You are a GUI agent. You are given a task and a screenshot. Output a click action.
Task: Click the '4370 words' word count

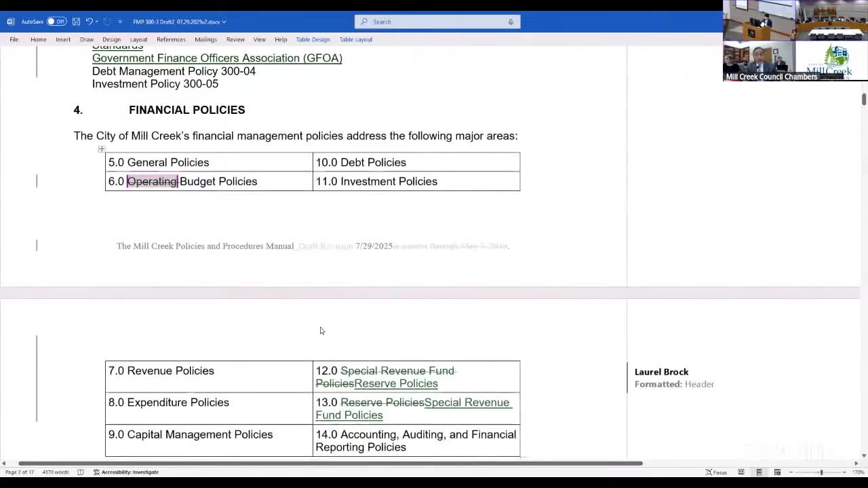click(x=56, y=472)
